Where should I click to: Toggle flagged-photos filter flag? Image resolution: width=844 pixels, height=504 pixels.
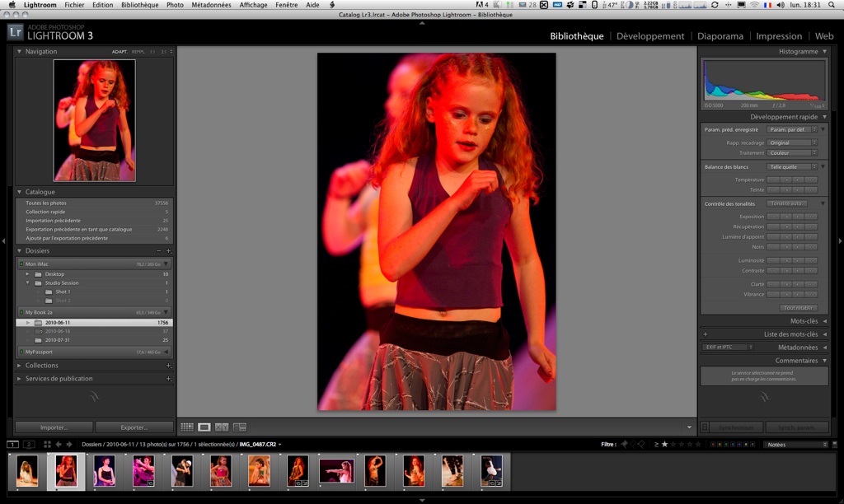pos(625,445)
